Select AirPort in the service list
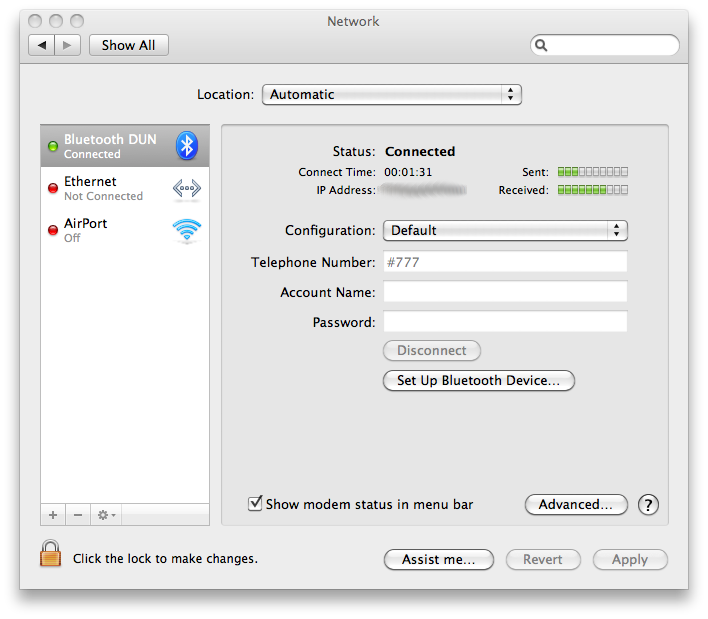This screenshot has height=619, width=708. tap(125, 230)
